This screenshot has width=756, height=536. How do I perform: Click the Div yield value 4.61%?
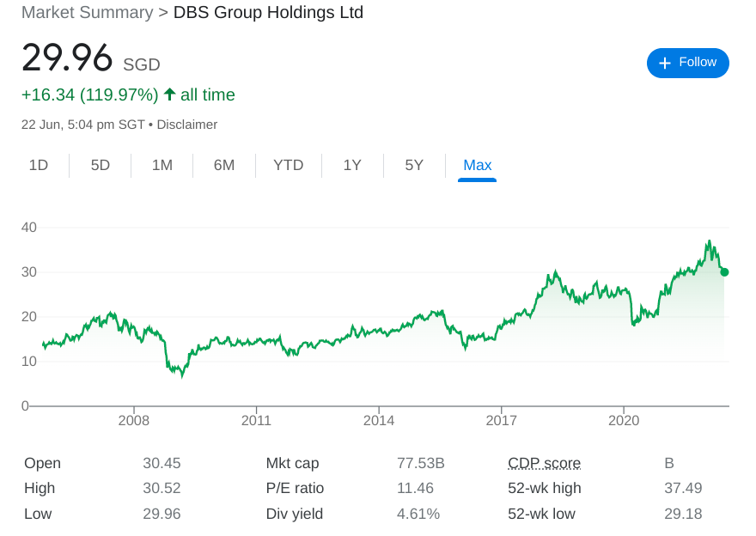pos(418,514)
